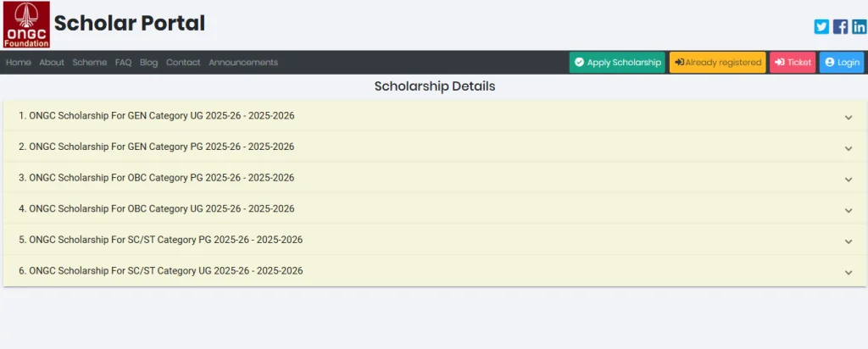Go to the Home menu item

click(19, 63)
